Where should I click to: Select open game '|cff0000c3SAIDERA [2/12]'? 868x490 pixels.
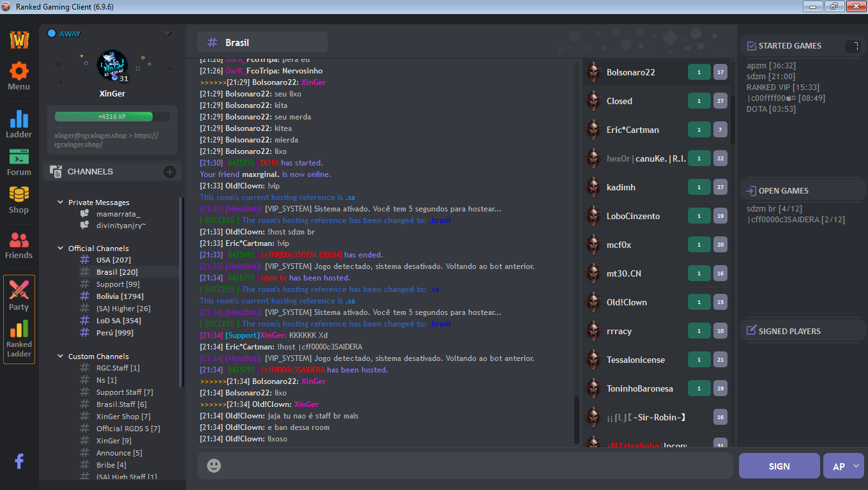[x=796, y=220]
